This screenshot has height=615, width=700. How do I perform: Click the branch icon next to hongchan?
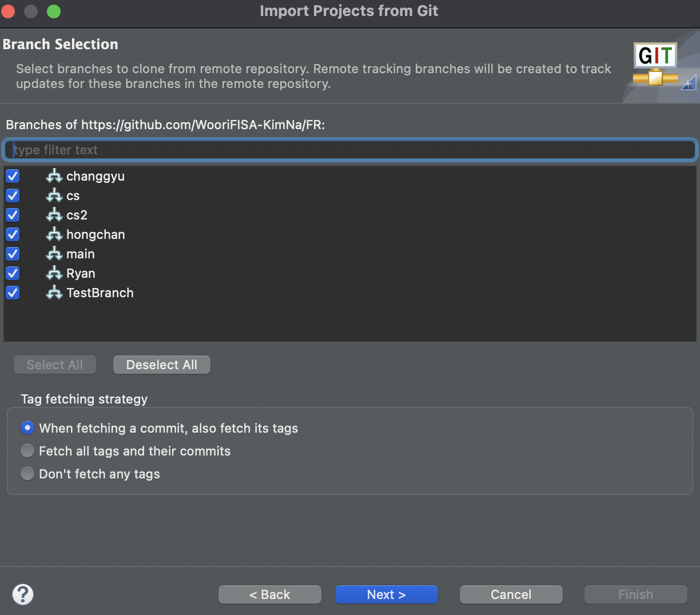point(54,234)
